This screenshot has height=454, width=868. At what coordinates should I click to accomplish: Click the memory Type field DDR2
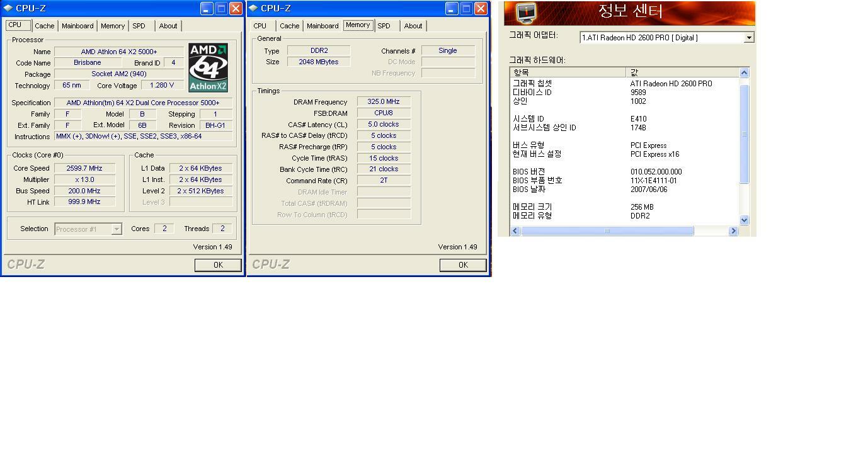[x=319, y=50]
